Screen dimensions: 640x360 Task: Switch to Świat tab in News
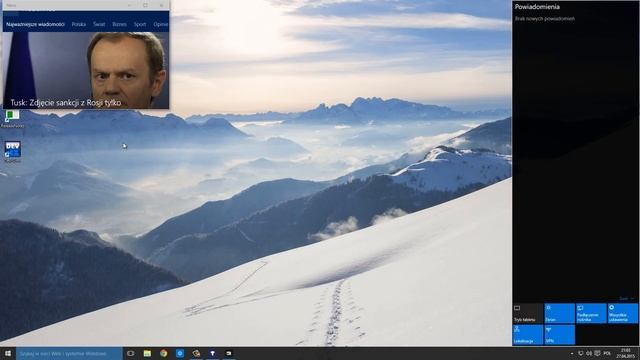tap(99, 24)
